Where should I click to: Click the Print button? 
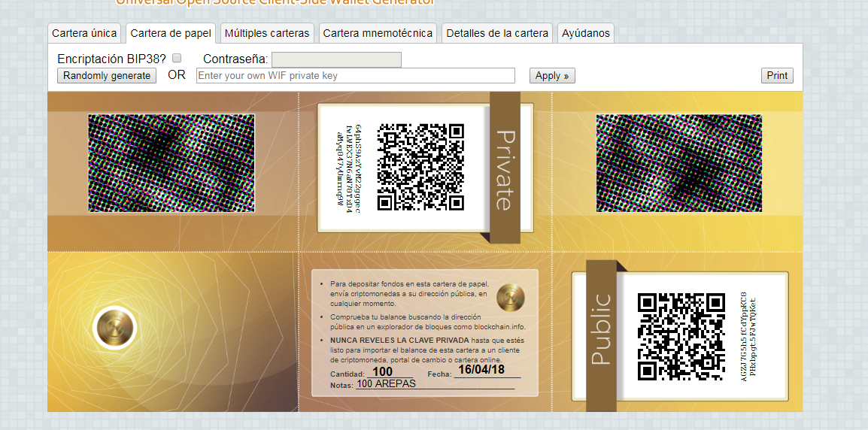[777, 76]
